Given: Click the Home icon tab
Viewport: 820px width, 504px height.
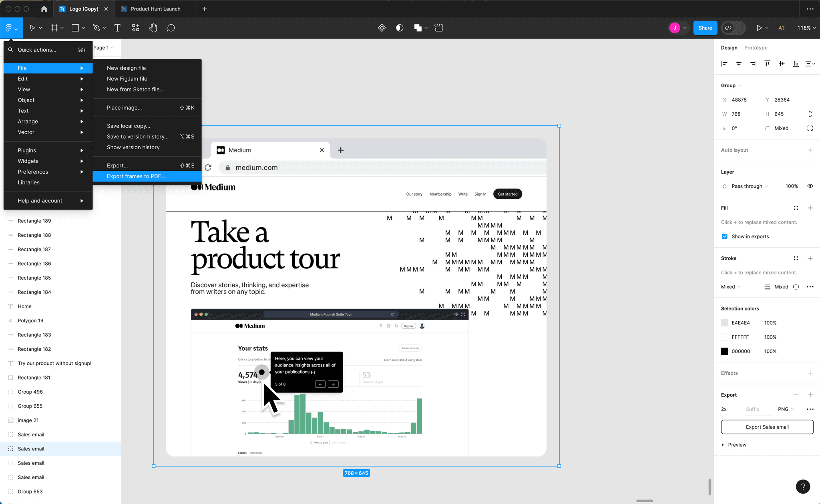Looking at the screenshot, I should [x=44, y=9].
